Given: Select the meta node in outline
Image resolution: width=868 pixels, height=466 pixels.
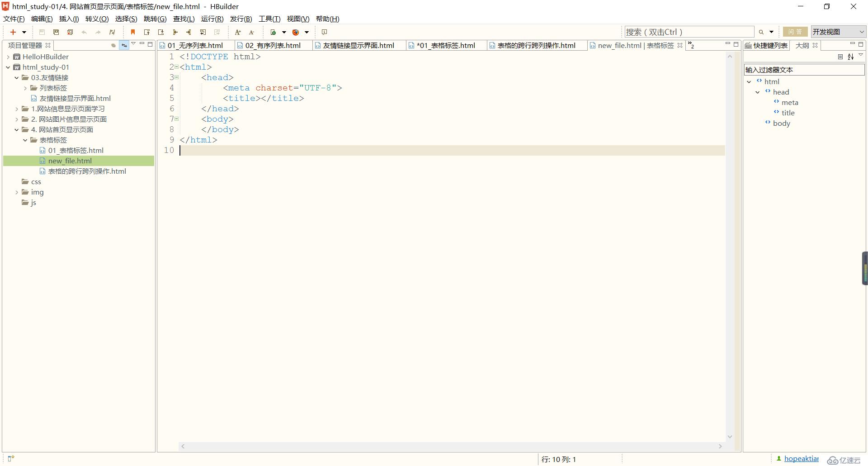Looking at the screenshot, I should (x=789, y=103).
